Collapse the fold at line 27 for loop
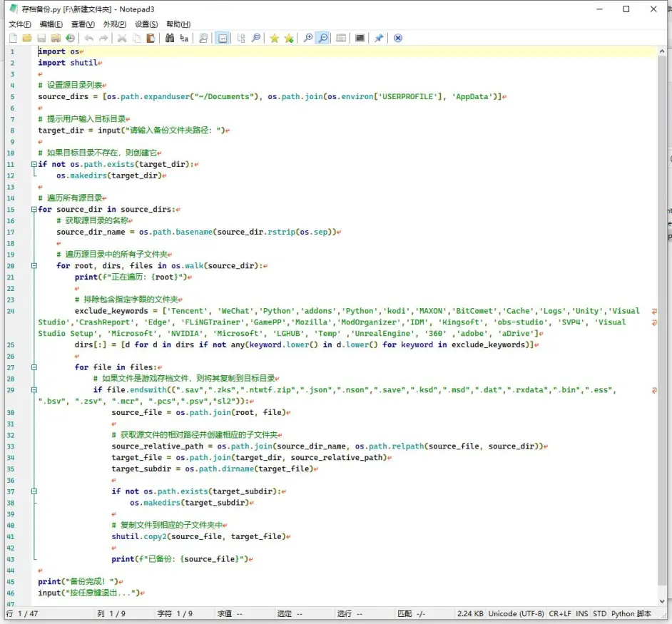Viewport: 672px width, 624px height. click(34, 367)
